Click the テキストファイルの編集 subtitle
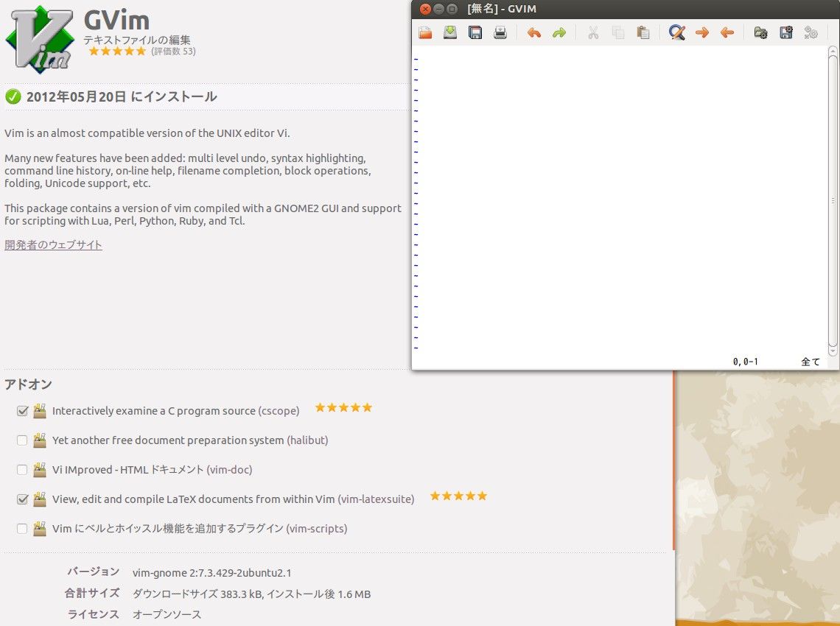840x626 pixels. (137, 40)
